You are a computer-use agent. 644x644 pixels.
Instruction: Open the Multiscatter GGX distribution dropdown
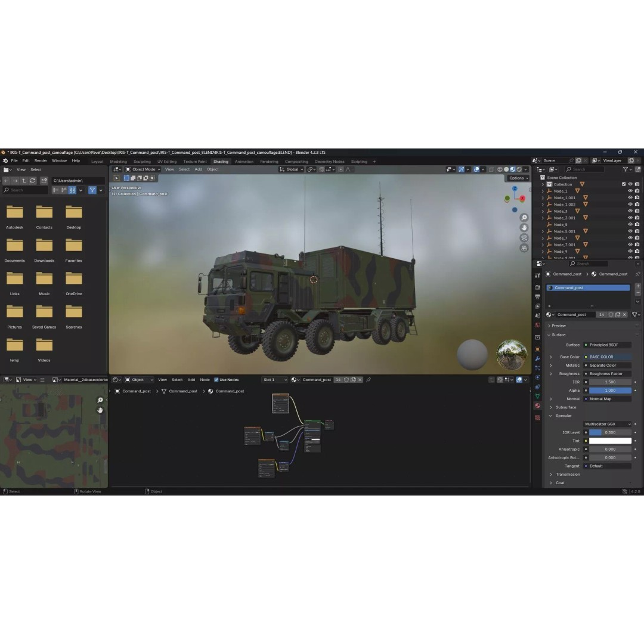click(x=608, y=424)
